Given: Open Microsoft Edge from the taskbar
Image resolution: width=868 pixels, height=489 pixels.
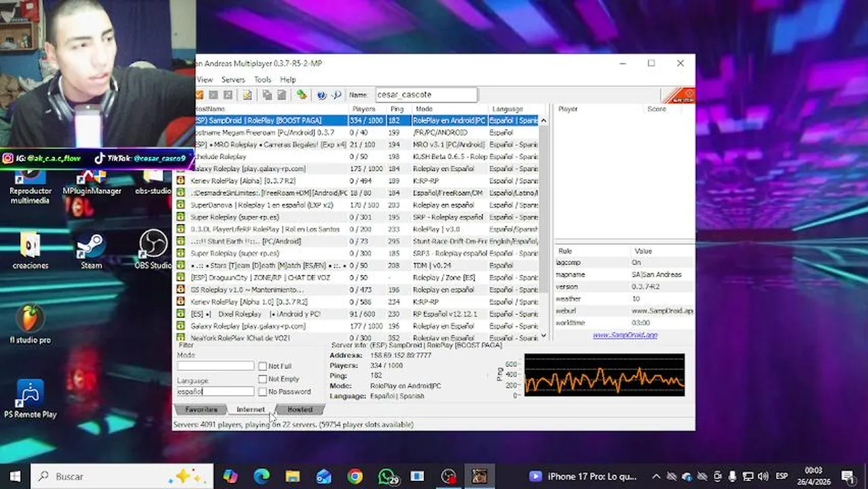Looking at the screenshot, I should tap(261, 476).
